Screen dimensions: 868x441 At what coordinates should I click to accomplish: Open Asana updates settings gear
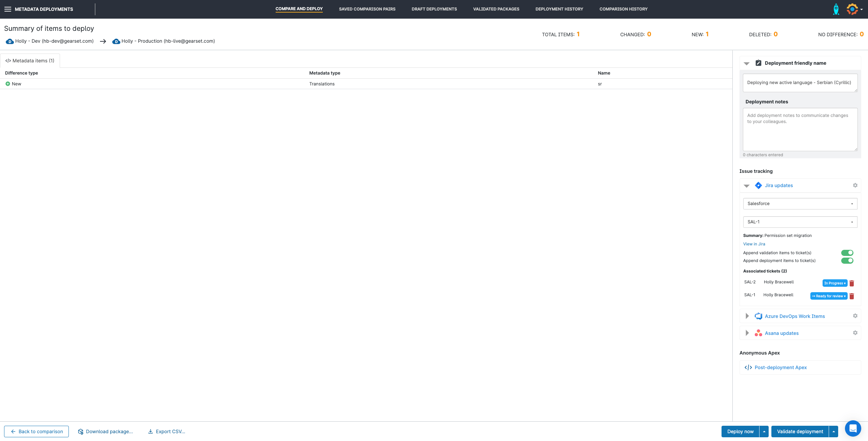click(x=855, y=333)
